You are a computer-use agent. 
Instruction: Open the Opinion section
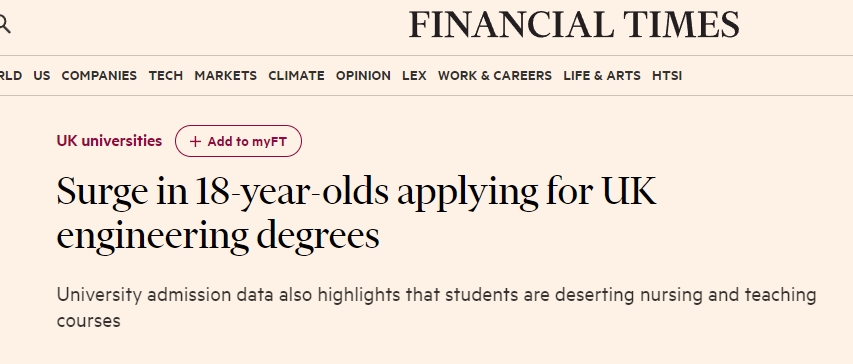(x=363, y=76)
